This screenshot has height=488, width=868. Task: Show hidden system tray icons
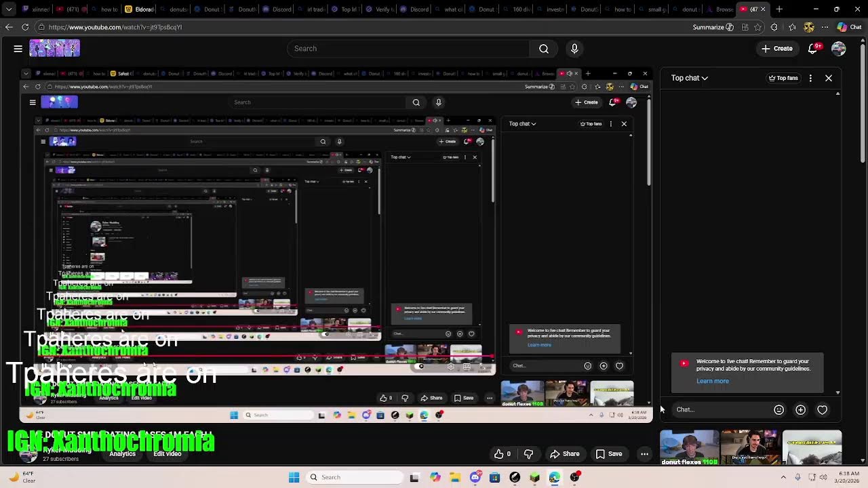coord(783,477)
